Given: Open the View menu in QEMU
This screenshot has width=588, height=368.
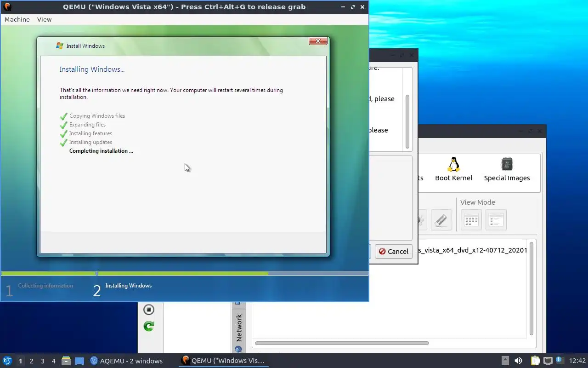Looking at the screenshot, I should click(44, 19).
